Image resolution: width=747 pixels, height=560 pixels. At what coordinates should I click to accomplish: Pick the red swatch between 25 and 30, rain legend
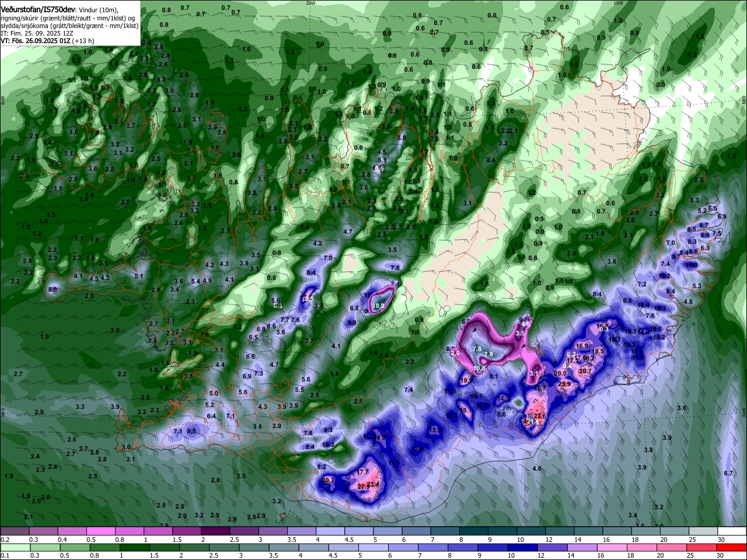point(702,548)
